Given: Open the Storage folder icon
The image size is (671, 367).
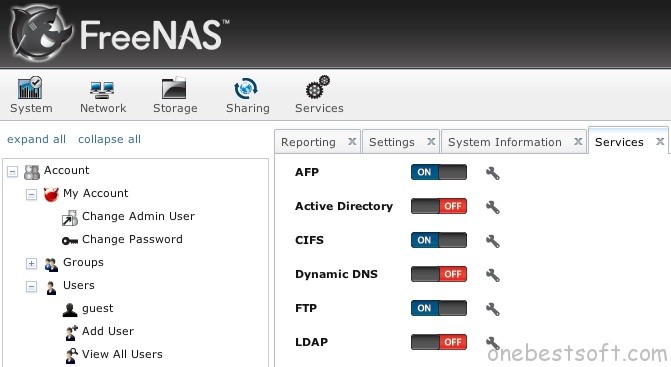Looking at the screenshot, I should point(174,89).
